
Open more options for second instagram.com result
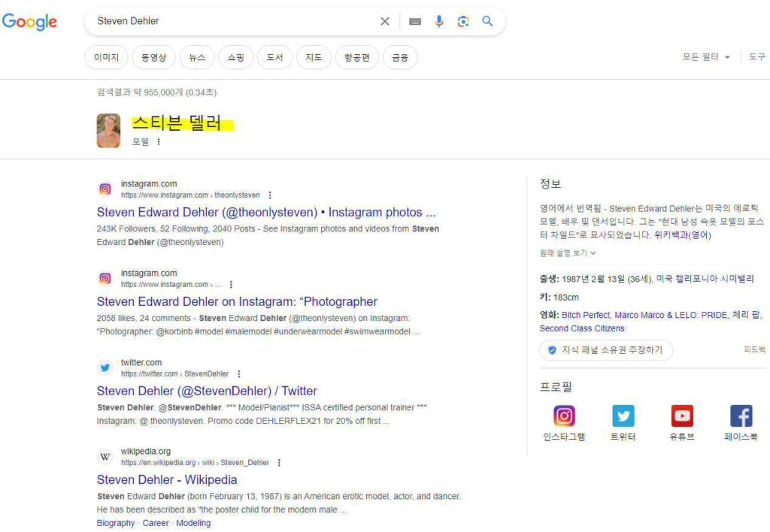point(231,284)
